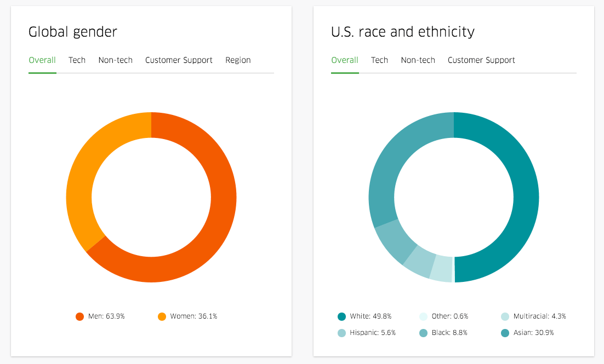Screen dimensions: 604x364
Task: Open Customer Support tab in Global gender card
Action: (x=179, y=60)
